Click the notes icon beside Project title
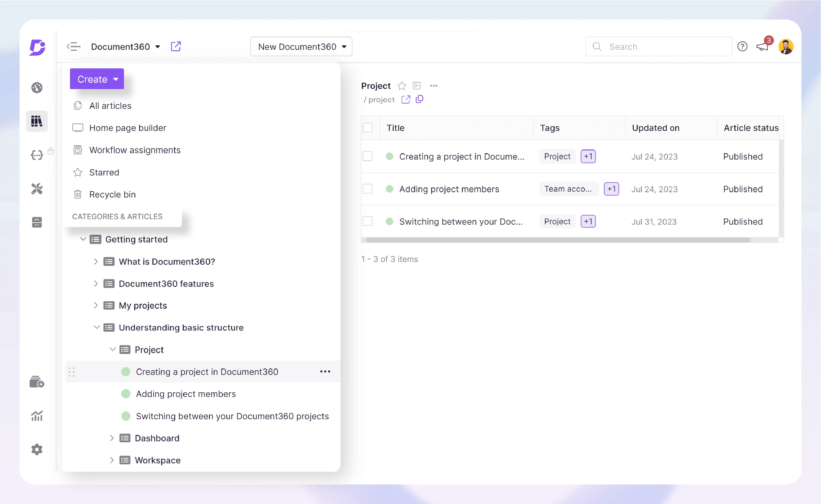The width and height of the screenshot is (821, 504). [x=417, y=86]
